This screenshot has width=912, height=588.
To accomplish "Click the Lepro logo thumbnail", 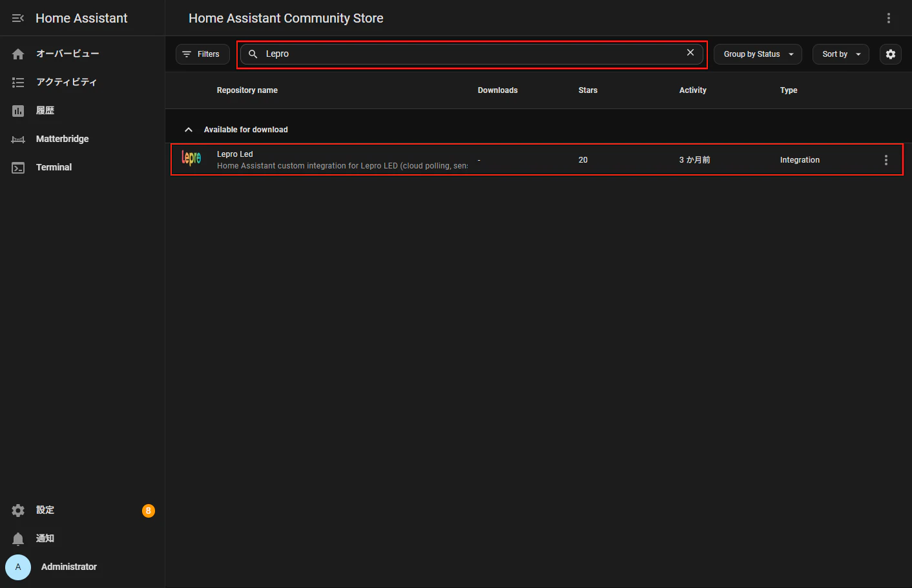I will 191,158.
